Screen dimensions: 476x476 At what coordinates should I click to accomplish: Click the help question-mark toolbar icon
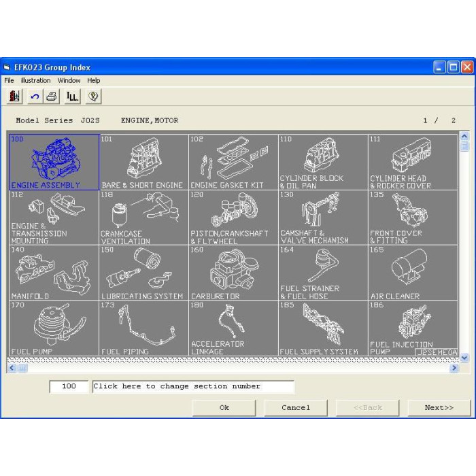tap(93, 97)
